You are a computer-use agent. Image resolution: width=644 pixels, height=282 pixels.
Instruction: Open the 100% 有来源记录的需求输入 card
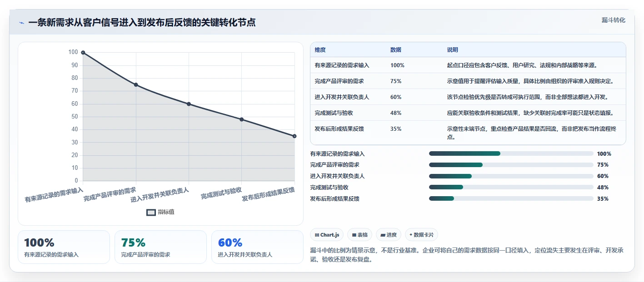64,247
